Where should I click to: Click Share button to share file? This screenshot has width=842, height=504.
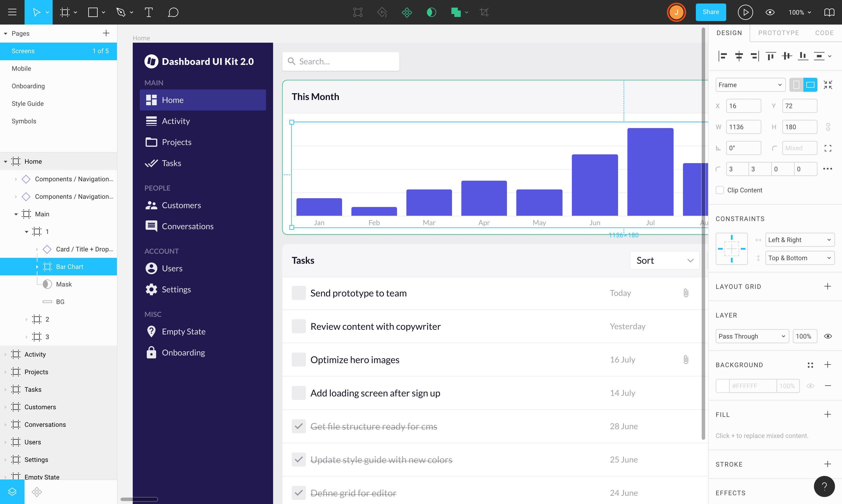tap(711, 12)
